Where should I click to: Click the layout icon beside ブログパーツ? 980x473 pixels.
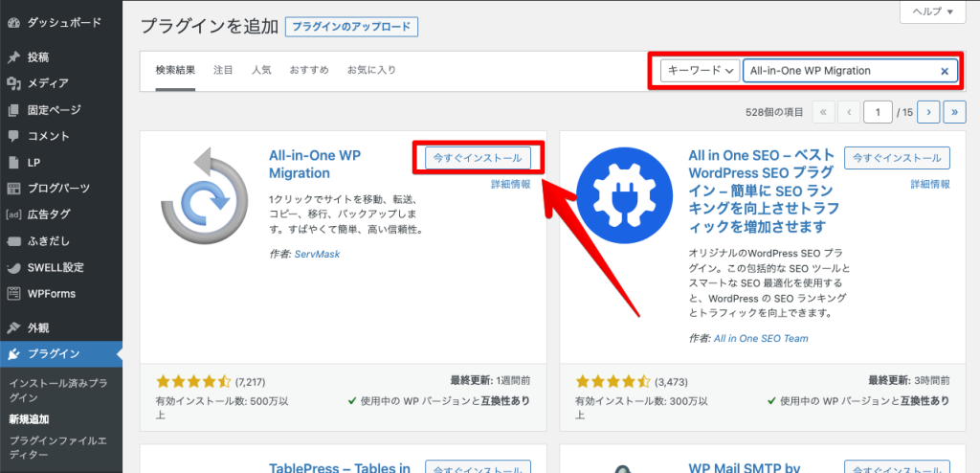[x=13, y=189]
